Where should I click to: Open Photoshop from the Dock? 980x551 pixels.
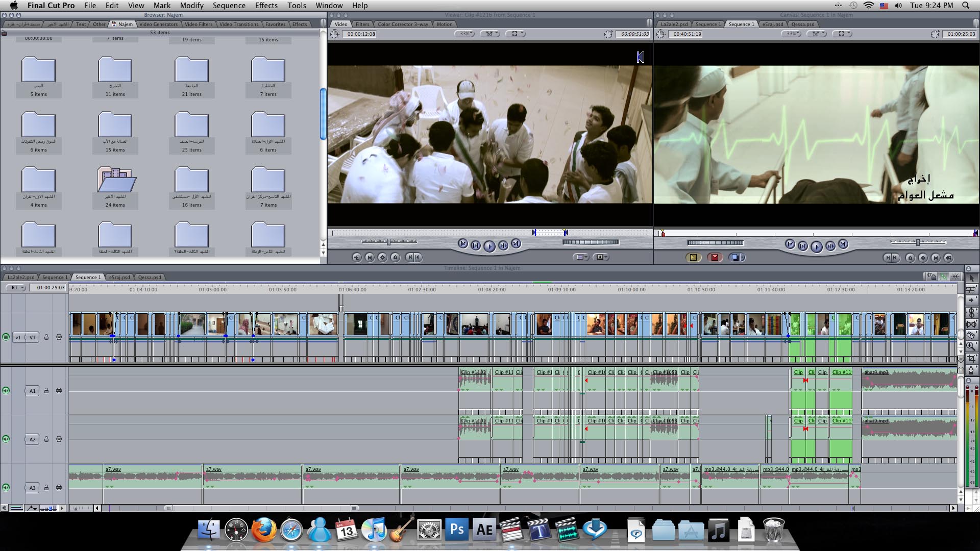[x=457, y=530]
